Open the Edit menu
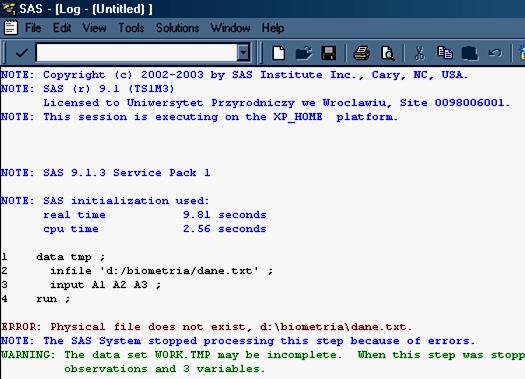Image resolution: width=525 pixels, height=379 pixels. pos(62,28)
